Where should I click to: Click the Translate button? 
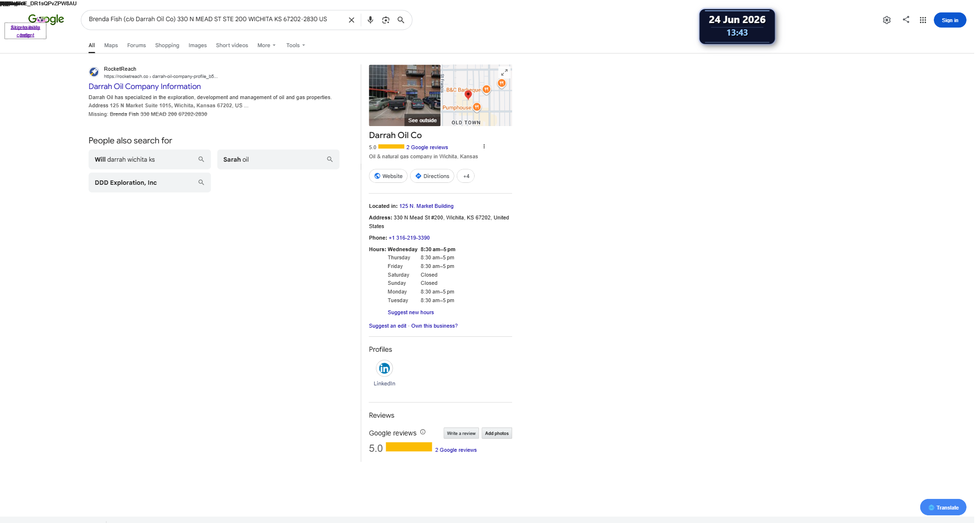(943, 507)
